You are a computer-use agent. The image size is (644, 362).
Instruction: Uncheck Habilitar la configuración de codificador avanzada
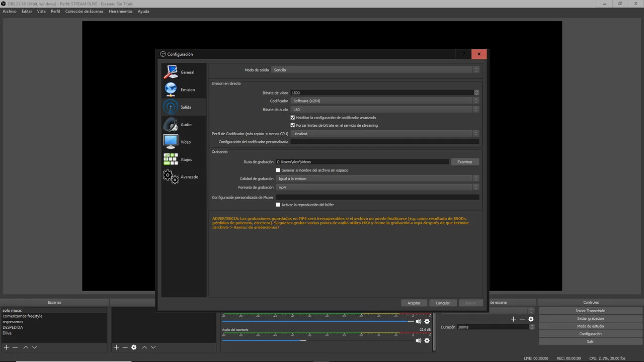pos(293,118)
